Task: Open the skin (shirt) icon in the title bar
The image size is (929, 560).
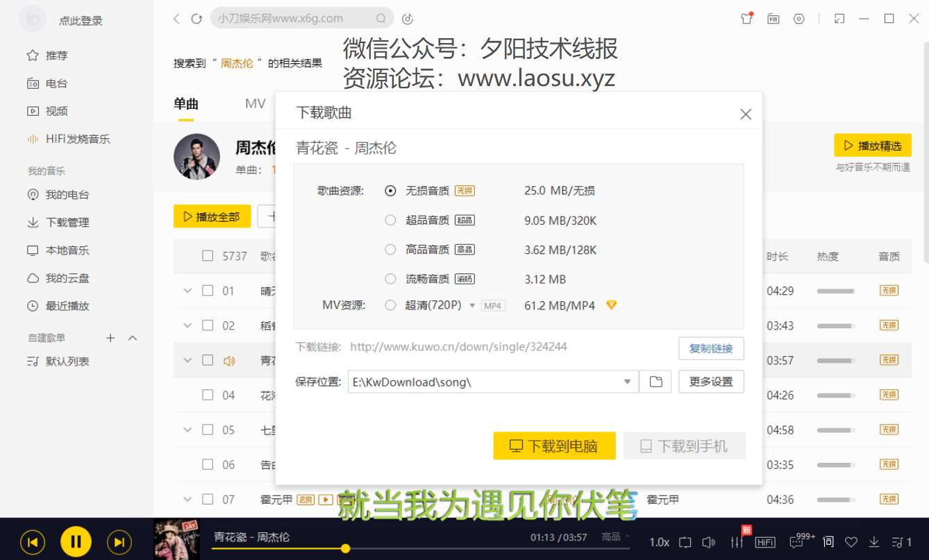Action: point(747,19)
